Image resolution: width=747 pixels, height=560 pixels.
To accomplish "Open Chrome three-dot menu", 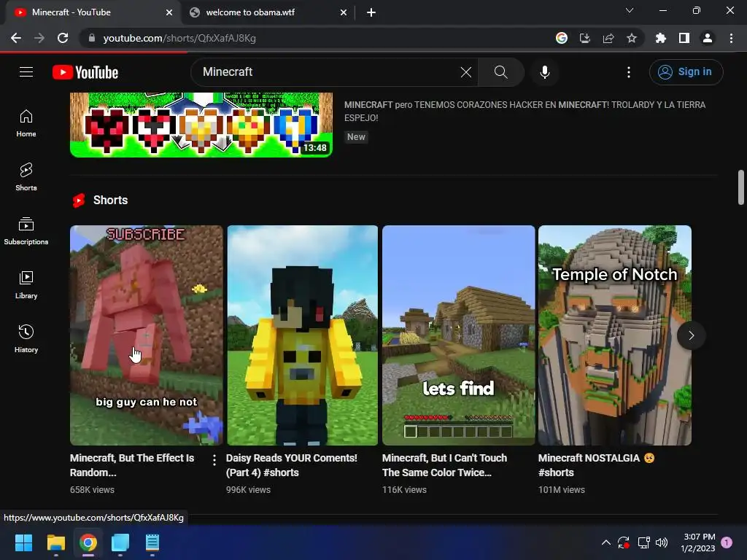I will pos(731,38).
